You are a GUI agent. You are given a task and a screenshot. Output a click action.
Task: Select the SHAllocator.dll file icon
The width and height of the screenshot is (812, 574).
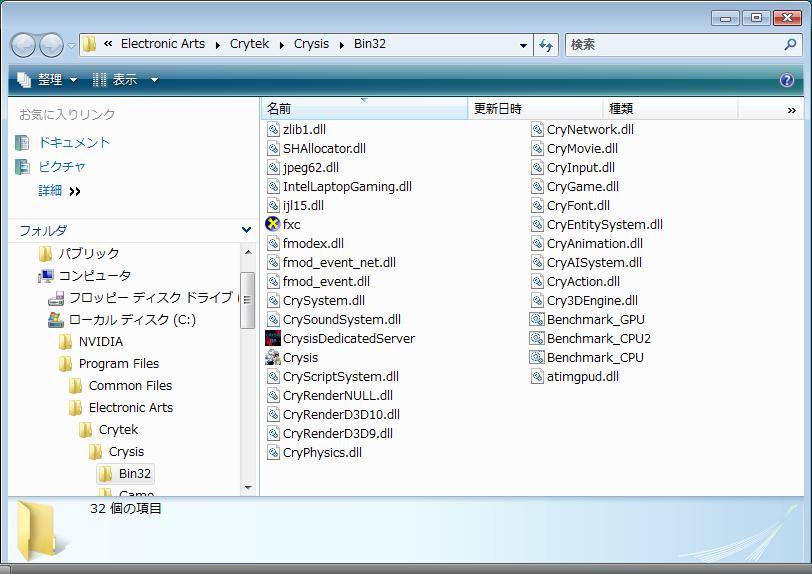tap(273, 149)
